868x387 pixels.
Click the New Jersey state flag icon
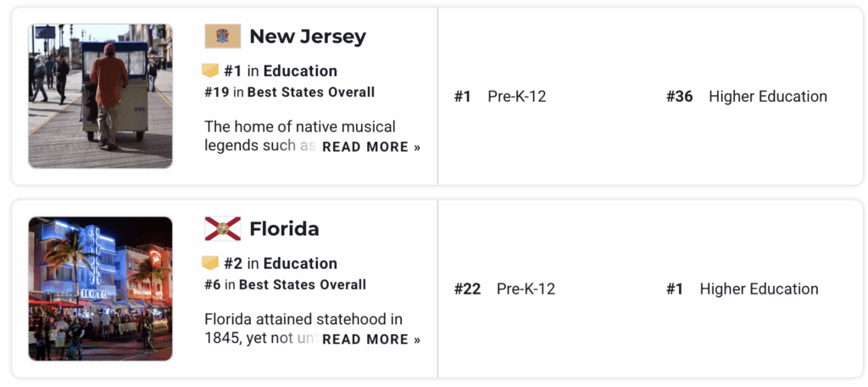pos(223,36)
